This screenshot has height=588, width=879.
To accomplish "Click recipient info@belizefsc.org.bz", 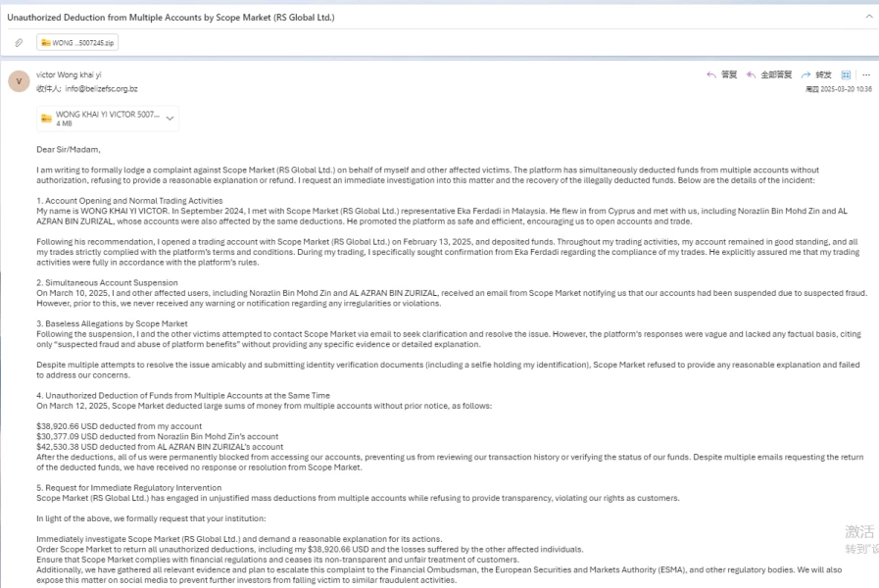I will click(102, 88).
